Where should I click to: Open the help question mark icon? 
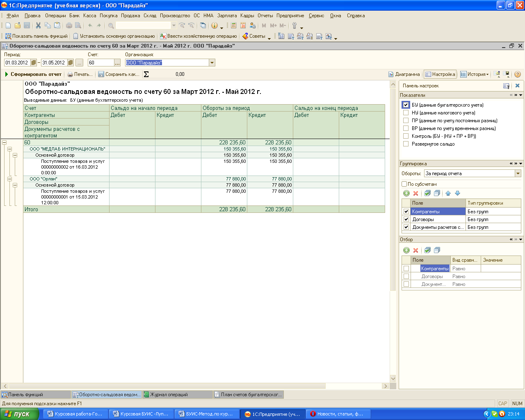click(x=518, y=74)
